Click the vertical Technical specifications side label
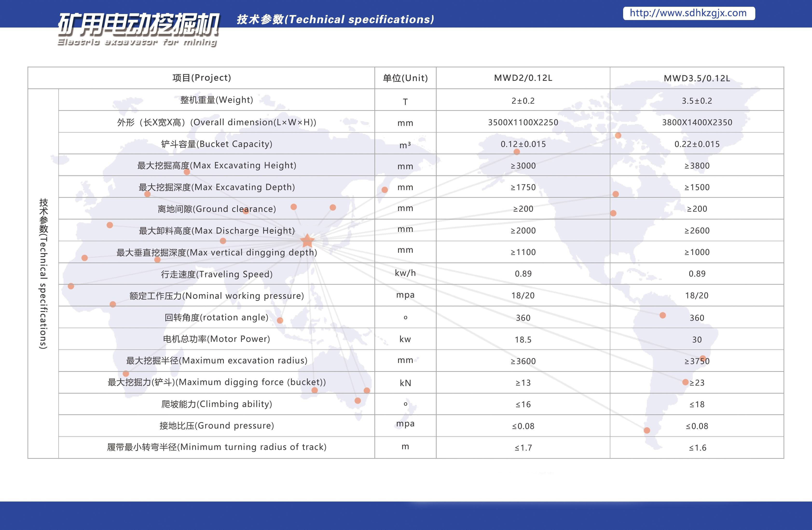The width and height of the screenshot is (812, 530). click(43, 273)
